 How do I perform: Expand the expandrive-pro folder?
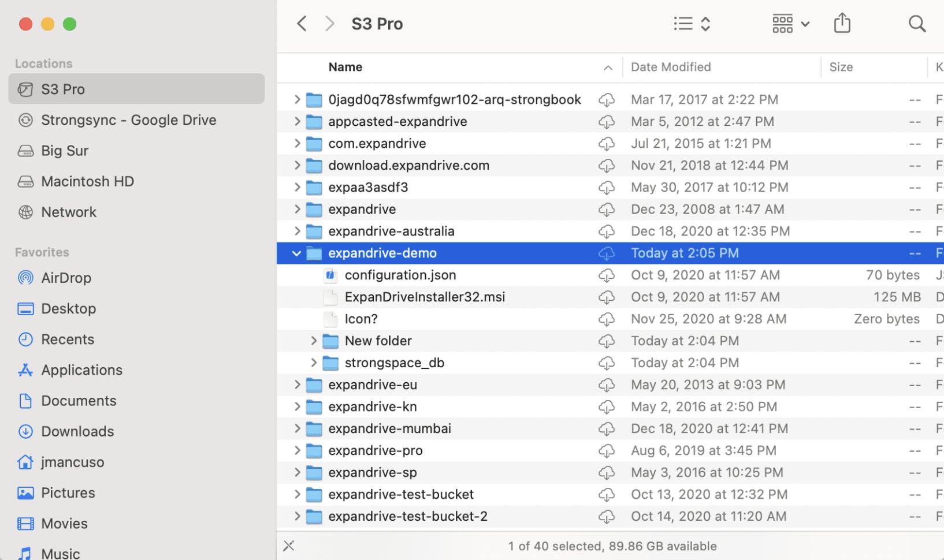[x=297, y=450]
